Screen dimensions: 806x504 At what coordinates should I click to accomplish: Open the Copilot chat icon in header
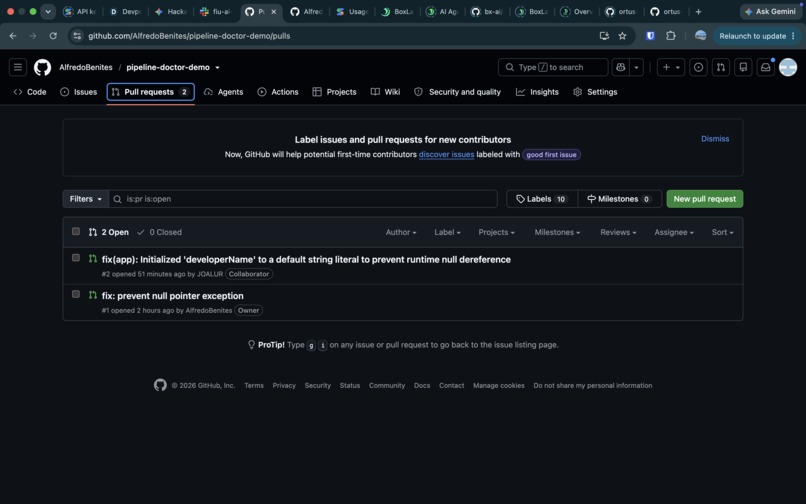pos(620,67)
